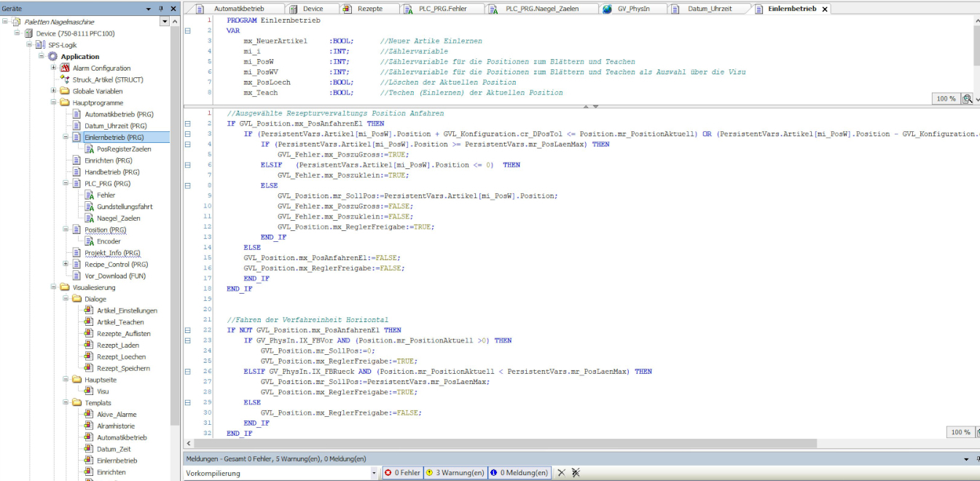The image size is (980, 481).
Task: Collapse the VAR block in declaration editor
Action: pyautogui.click(x=188, y=31)
